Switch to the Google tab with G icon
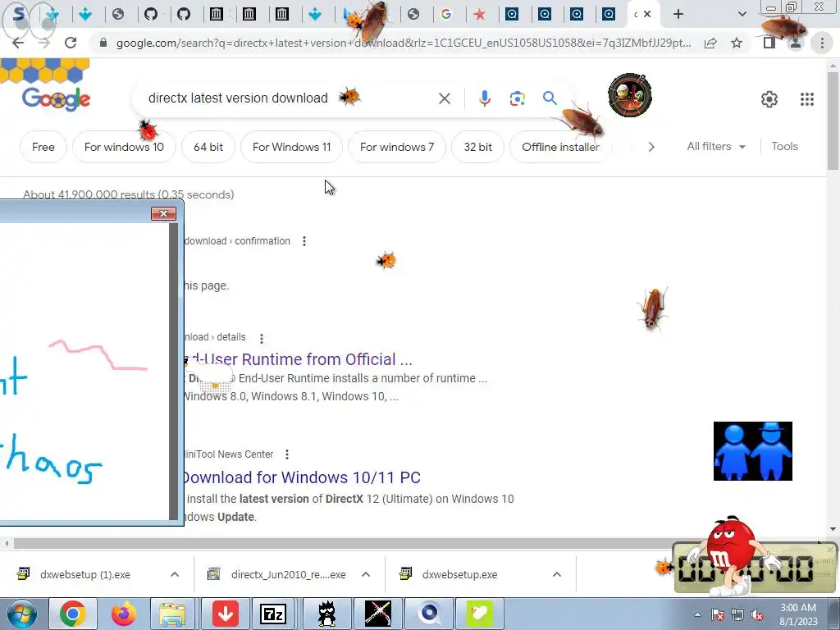840x630 pixels. pyautogui.click(x=445, y=15)
